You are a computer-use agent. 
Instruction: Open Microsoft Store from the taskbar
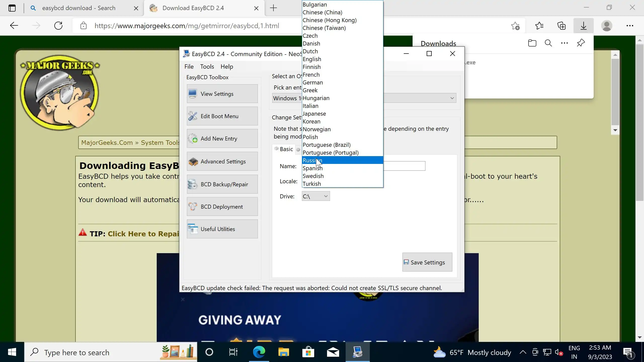(x=308, y=352)
